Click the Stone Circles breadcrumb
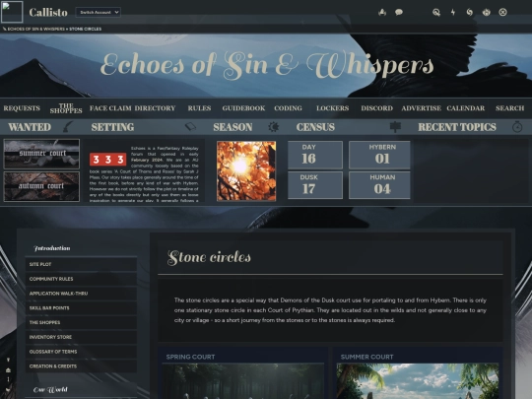The width and height of the screenshot is (532, 399). (85, 29)
